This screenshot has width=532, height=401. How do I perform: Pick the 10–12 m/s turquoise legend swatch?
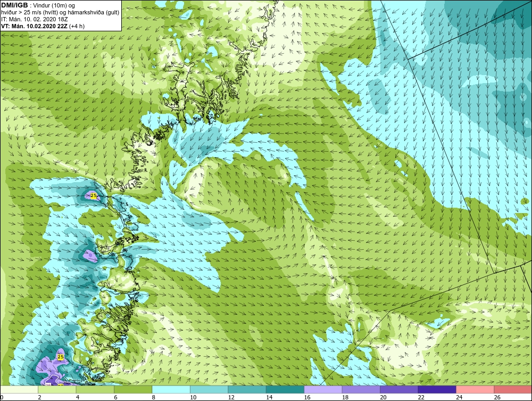(209, 389)
